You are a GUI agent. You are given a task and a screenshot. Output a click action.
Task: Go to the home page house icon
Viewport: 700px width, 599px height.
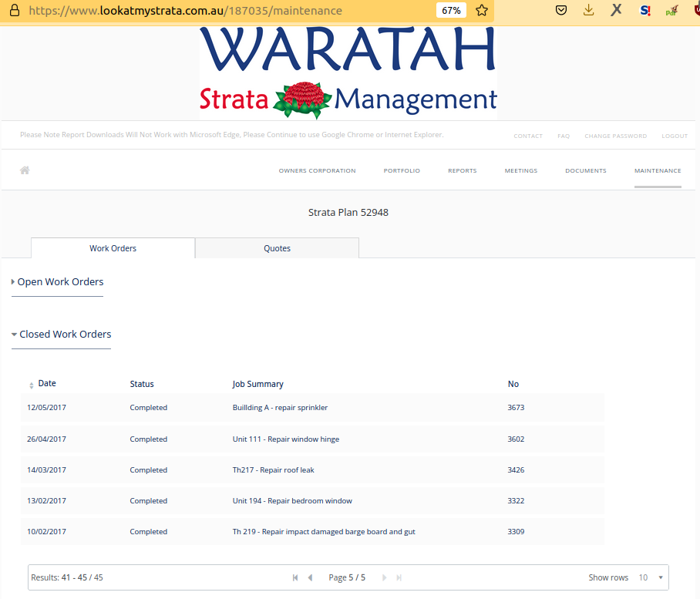(25, 170)
